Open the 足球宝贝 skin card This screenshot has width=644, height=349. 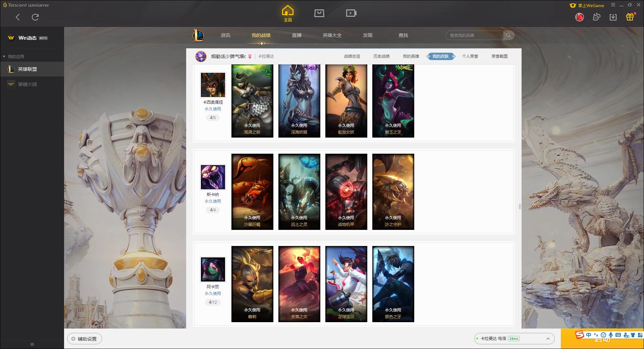click(346, 284)
